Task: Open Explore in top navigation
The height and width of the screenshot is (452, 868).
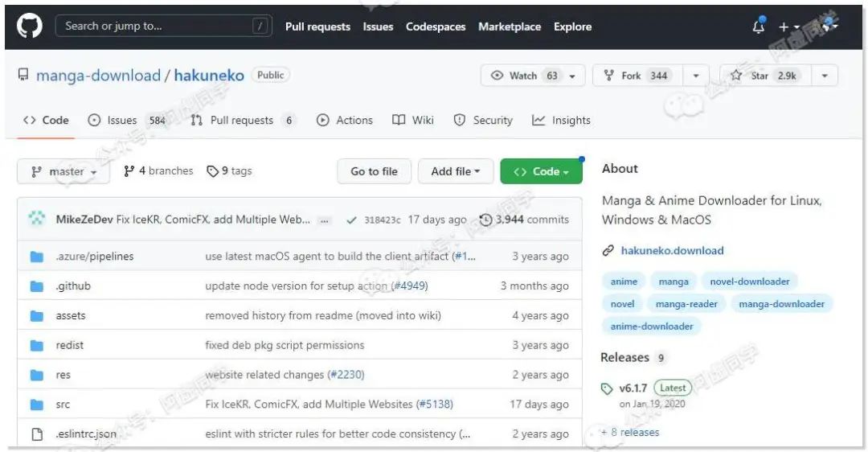Action: (x=572, y=27)
